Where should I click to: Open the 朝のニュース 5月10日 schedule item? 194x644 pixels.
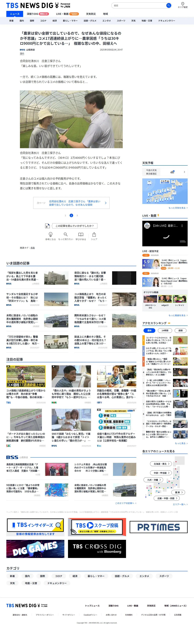click(165, 282)
